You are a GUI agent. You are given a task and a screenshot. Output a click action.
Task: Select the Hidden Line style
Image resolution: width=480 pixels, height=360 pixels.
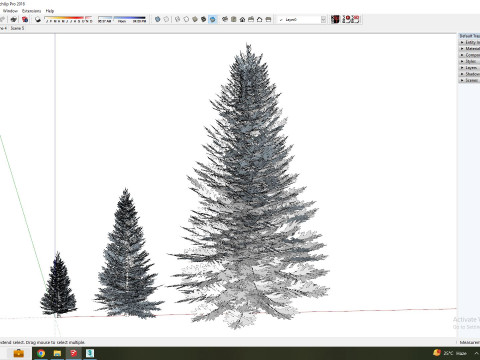click(x=186, y=20)
